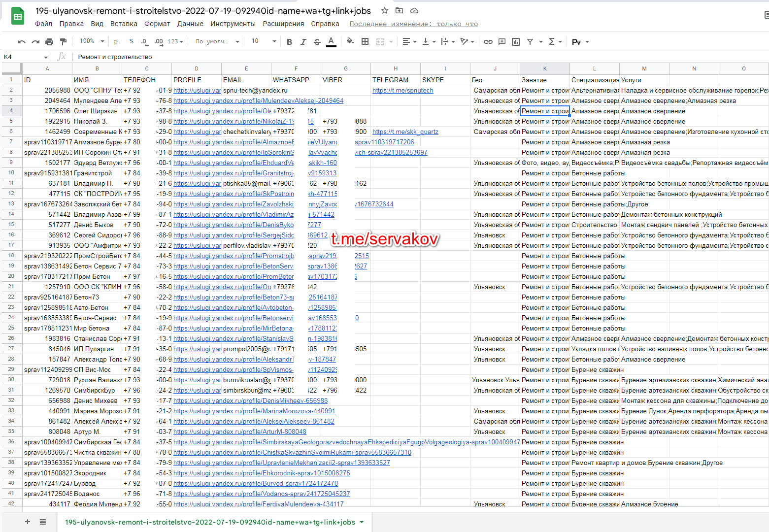Open the Правка menu
Screen dimensions: 769x532
[71, 24]
